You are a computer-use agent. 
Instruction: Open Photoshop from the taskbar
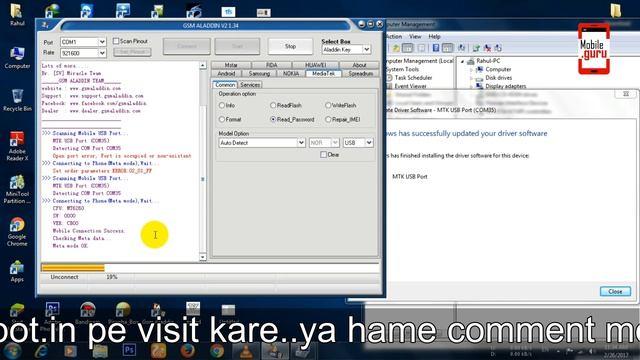pos(129,351)
